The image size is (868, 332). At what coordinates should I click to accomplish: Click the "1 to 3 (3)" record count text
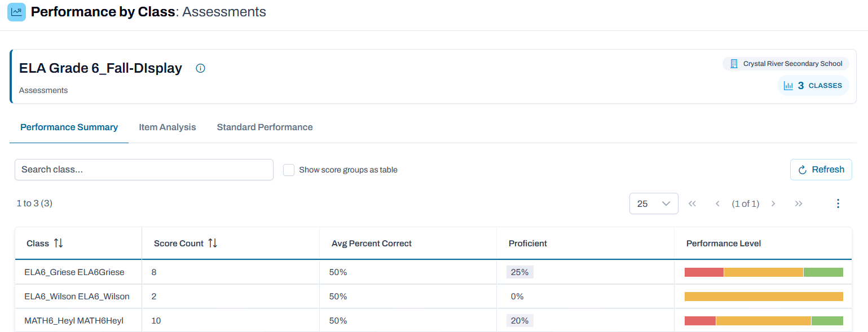click(34, 203)
